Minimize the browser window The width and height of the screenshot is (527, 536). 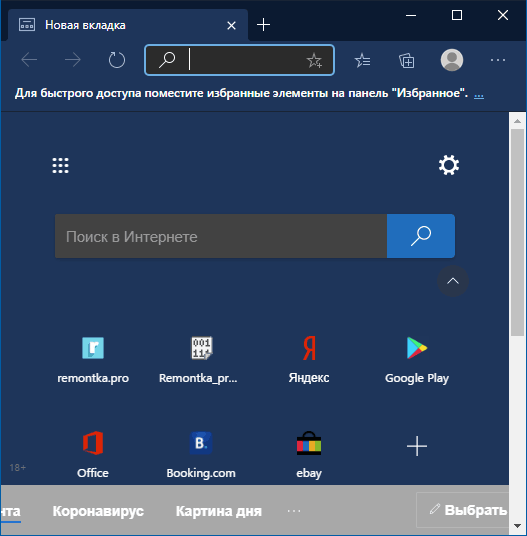[x=411, y=15]
